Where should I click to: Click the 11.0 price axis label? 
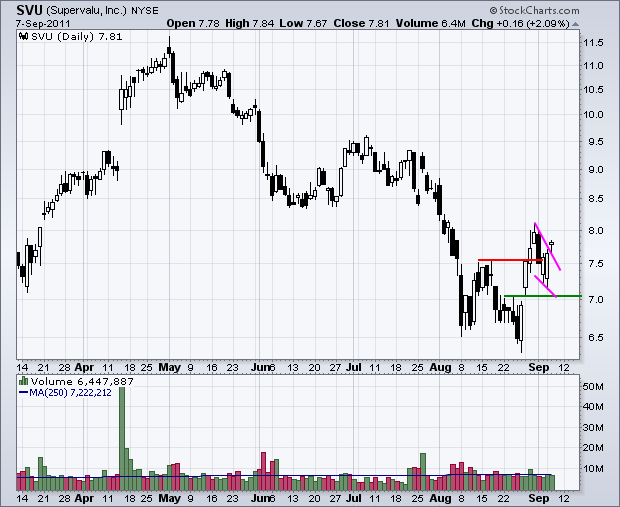click(x=593, y=66)
